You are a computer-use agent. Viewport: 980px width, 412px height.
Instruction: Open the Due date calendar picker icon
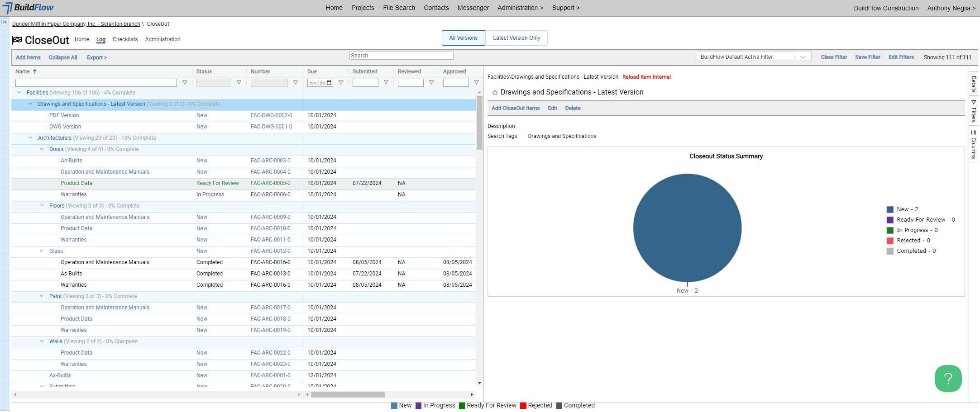tap(330, 83)
